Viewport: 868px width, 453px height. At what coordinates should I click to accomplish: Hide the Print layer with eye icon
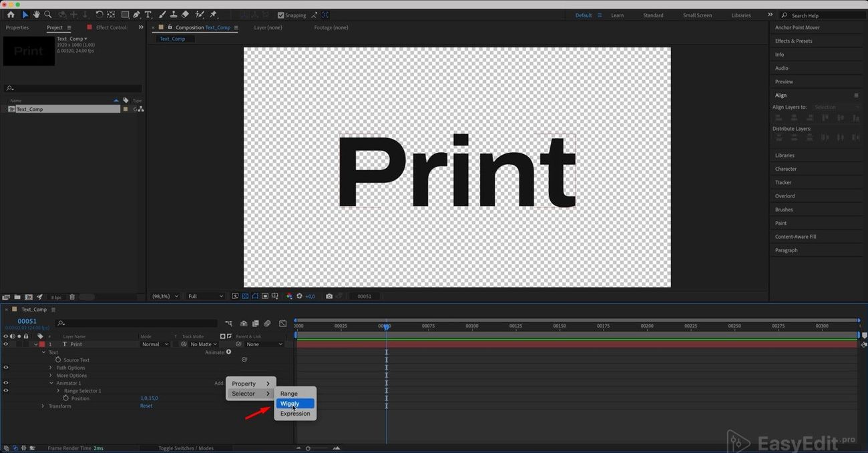6,344
